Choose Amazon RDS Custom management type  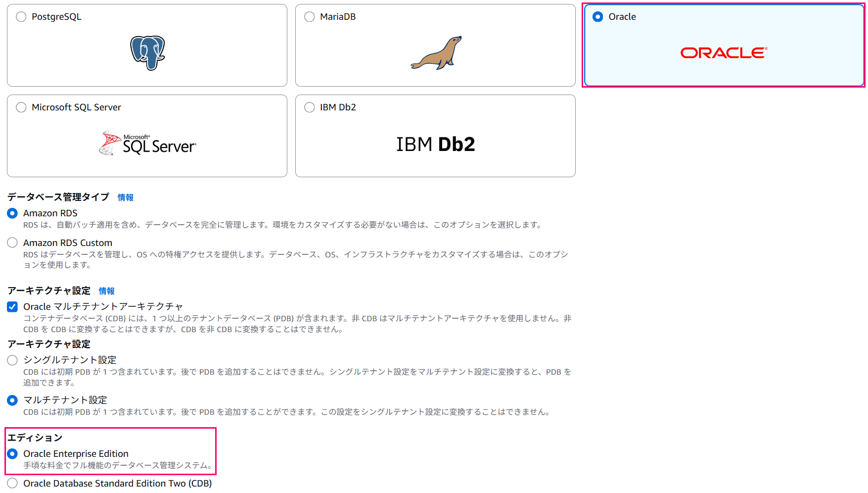pyautogui.click(x=12, y=243)
